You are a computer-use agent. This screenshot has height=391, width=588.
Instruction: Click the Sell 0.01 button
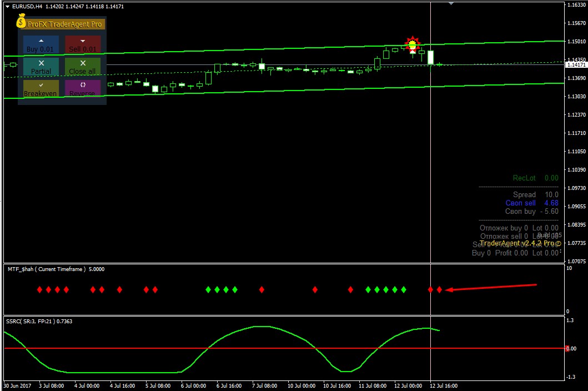point(83,44)
